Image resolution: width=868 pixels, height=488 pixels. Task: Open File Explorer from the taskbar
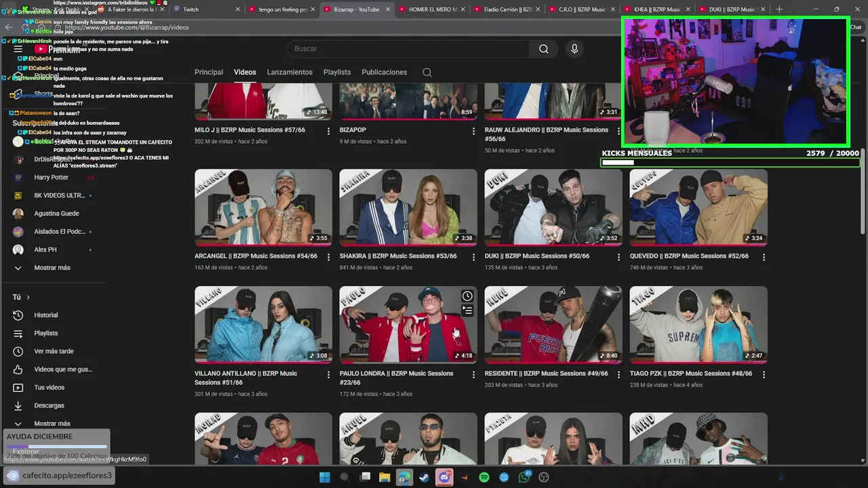(384, 477)
